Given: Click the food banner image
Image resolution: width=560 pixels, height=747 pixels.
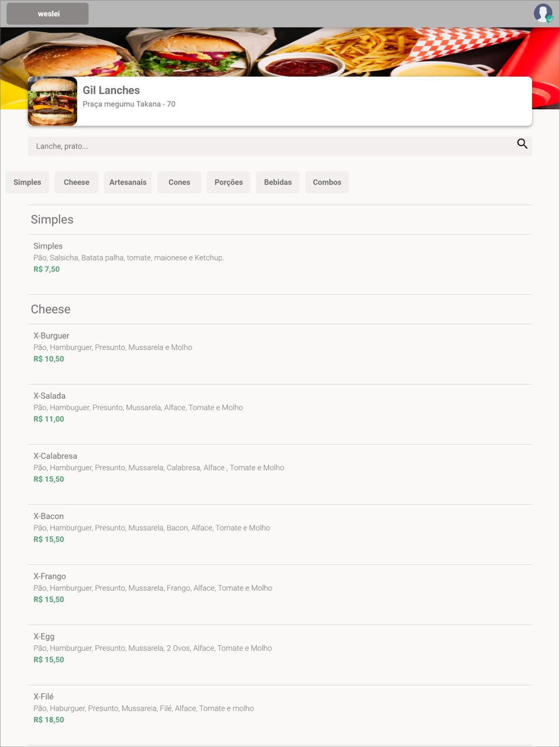Looking at the screenshot, I should pos(280,52).
